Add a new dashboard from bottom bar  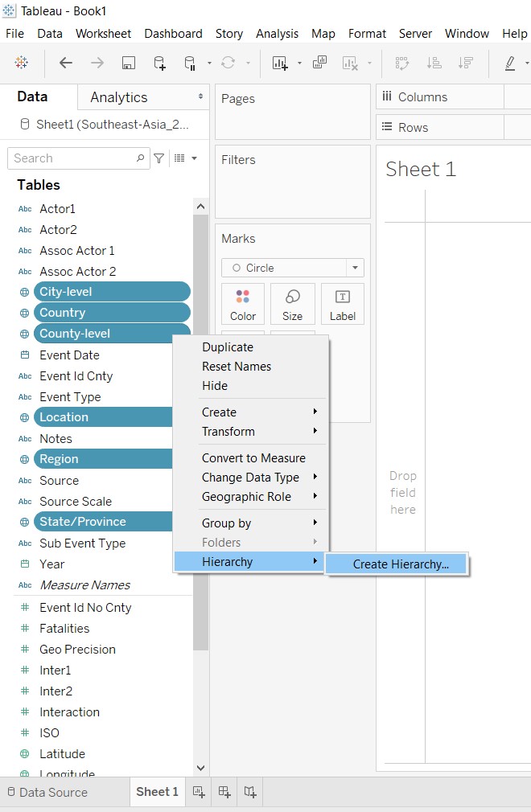224,792
